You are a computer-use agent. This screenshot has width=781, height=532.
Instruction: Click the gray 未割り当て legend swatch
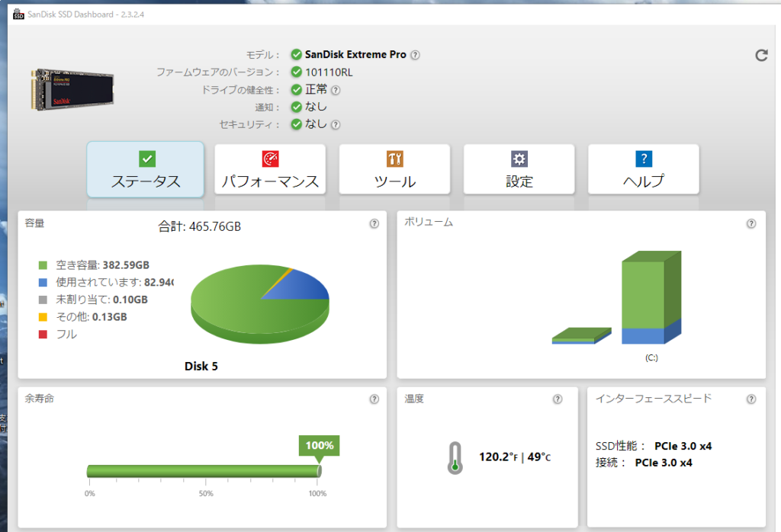(x=43, y=300)
